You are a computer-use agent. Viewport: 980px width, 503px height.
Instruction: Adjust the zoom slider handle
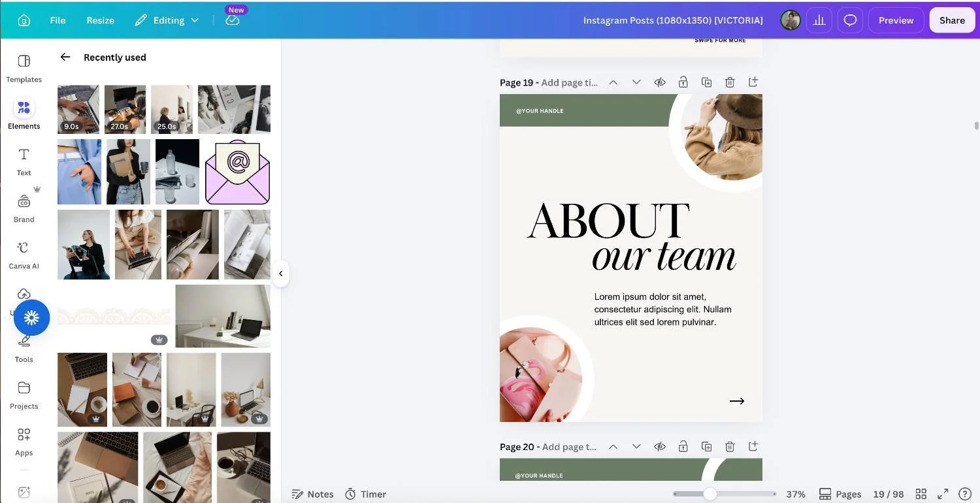pyautogui.click(x=710, y=494)
